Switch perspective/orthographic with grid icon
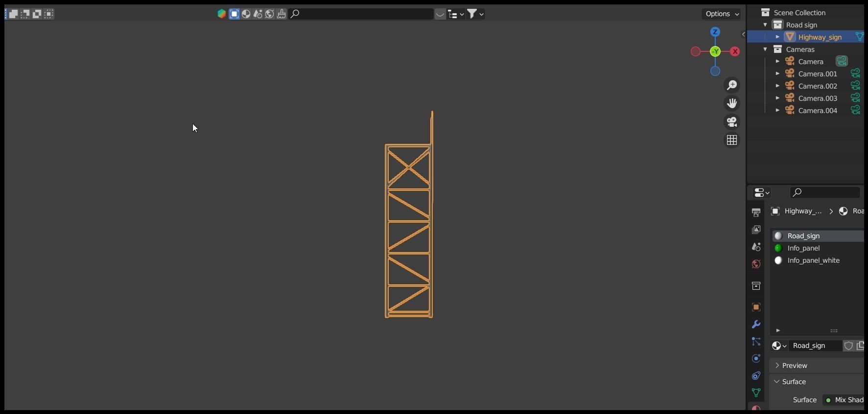The width and height of the screenshot is (868, 414). [x=732, y=140]
